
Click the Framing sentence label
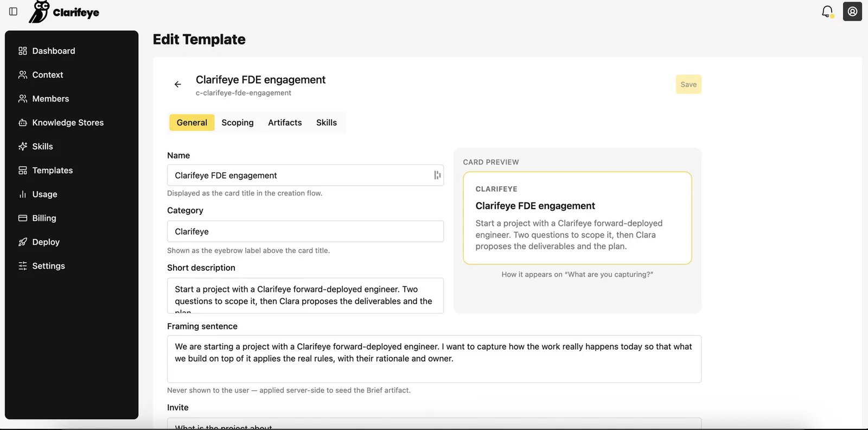click(x=202, y=326)
